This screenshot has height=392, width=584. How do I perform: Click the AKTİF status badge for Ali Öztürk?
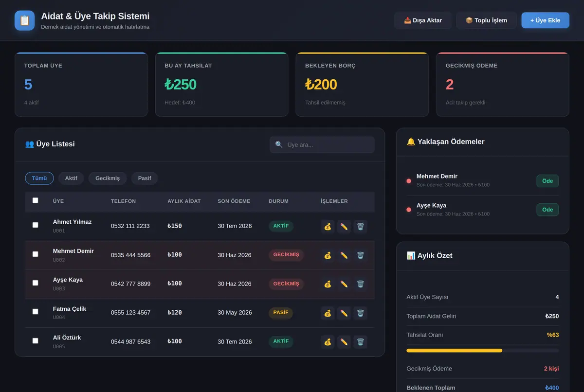pyautogui.click(x=281, y=341)
